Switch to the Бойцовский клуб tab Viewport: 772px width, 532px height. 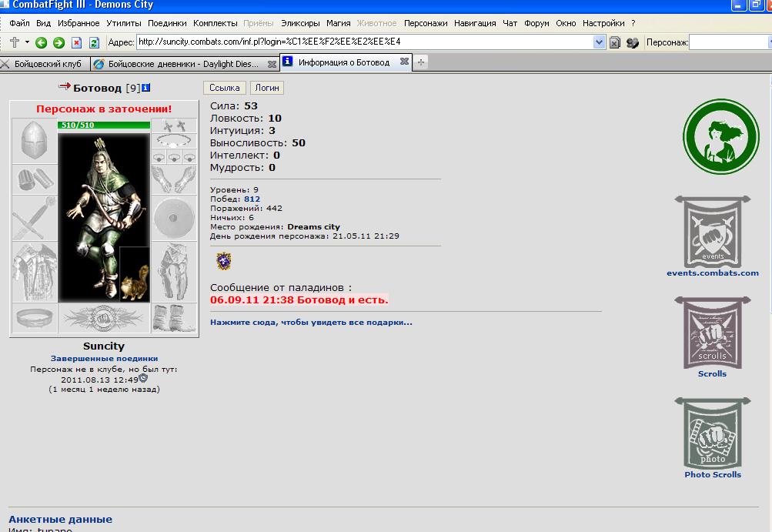[x=45, y=64]
